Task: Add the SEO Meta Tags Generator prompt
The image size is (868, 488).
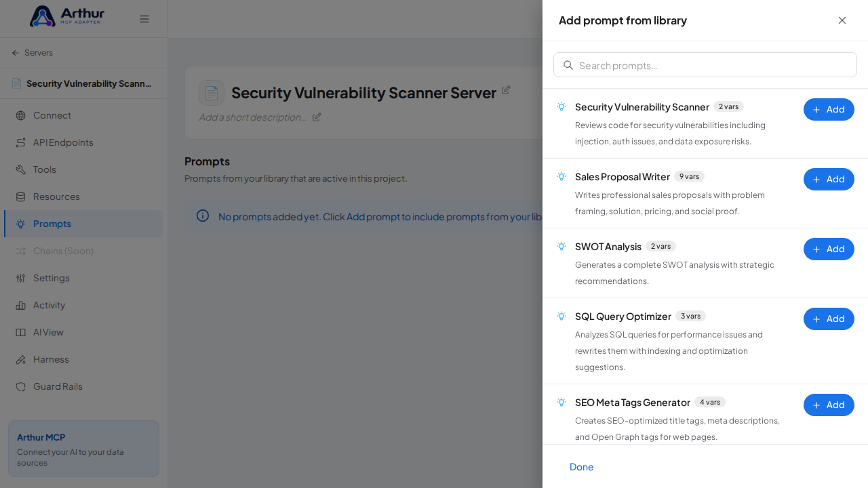Action: tap(829, 405)
